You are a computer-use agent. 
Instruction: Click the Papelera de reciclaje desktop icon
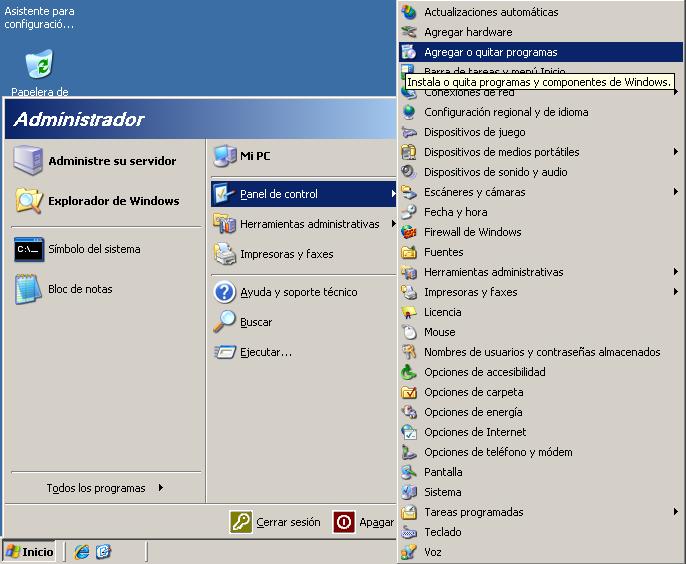pyautogui.click(x=39, y=64)
